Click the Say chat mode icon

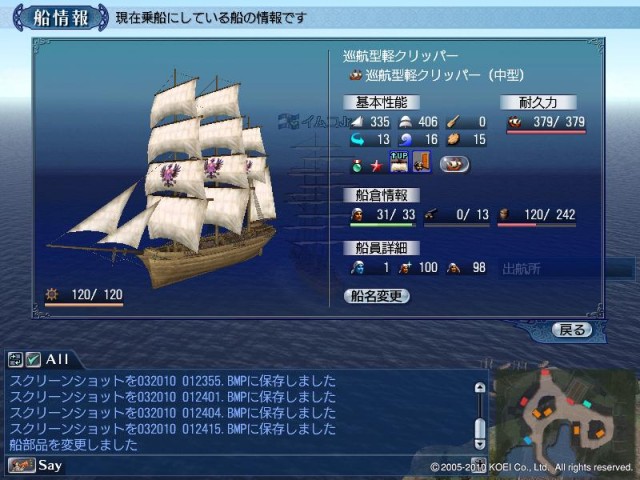[x=22, y=466]
